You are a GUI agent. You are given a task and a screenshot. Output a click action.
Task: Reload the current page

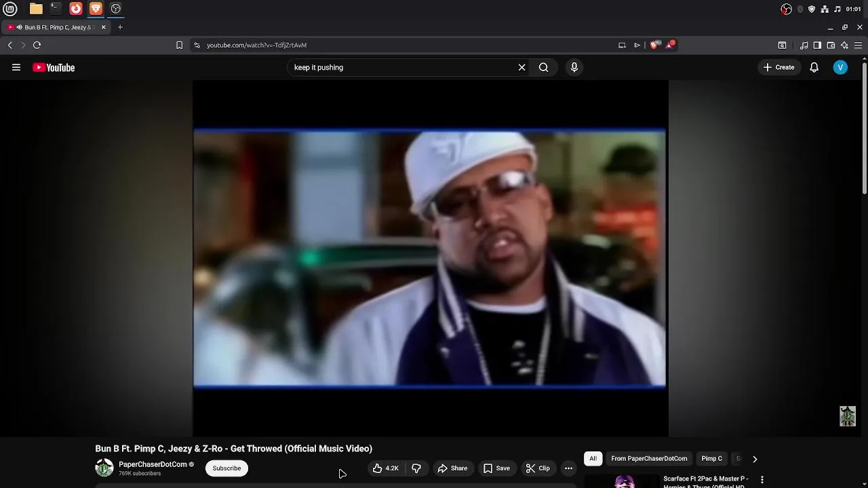coord(37,45)
